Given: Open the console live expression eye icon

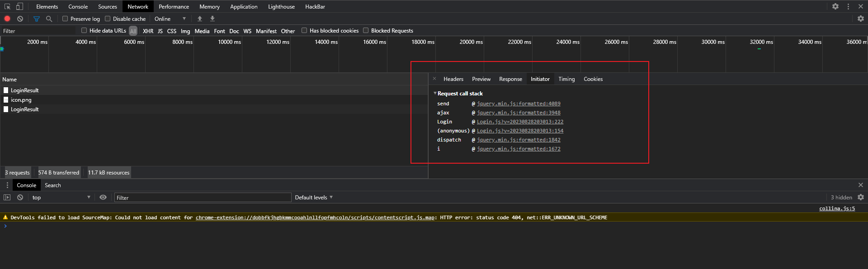Looking at the screenshot, I should pos(103,197).
